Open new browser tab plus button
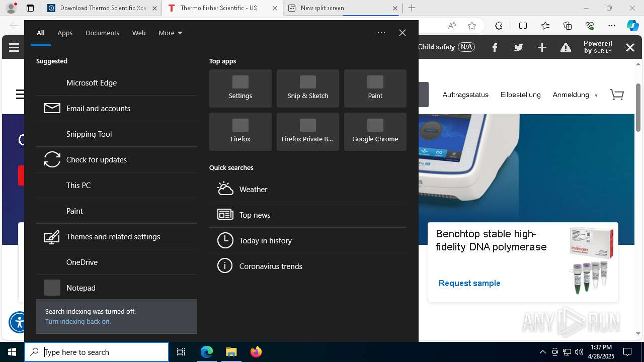The width and height of the screenshot is (644, 362). coord(412,8)
